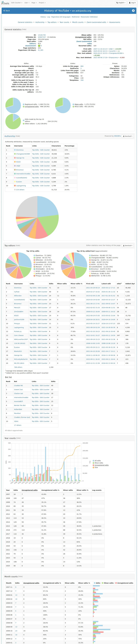Go back with the Back button

coord(7,11)
